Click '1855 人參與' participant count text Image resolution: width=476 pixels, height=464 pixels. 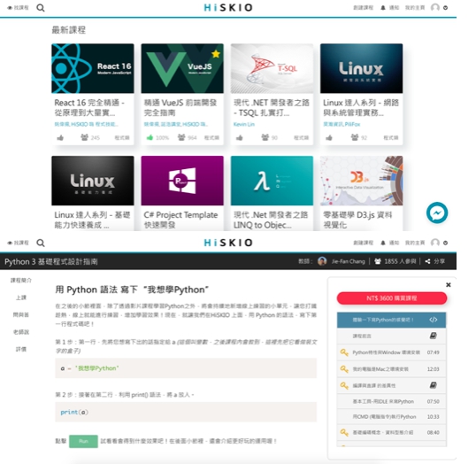click(400, 261)
